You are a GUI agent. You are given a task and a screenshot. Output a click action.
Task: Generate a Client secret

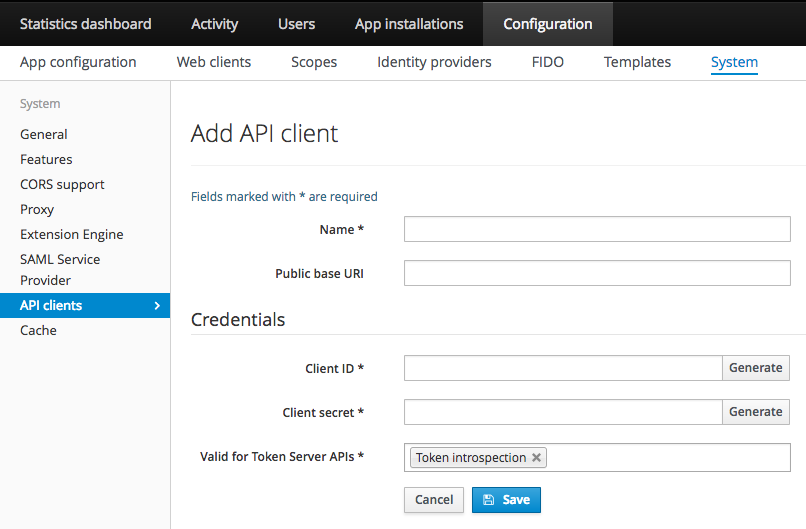click(x=756, y=412)
